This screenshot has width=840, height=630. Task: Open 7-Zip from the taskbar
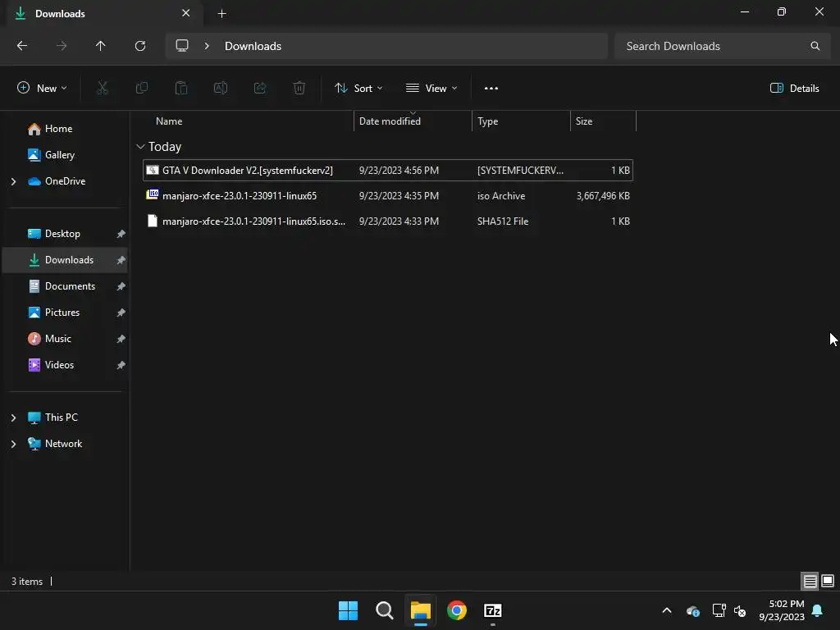coord(492,610)
